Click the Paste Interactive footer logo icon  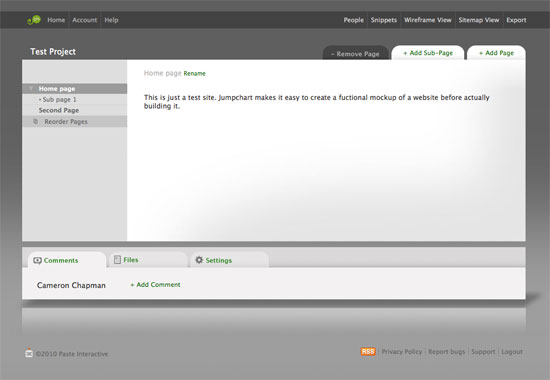pos(29,353)
